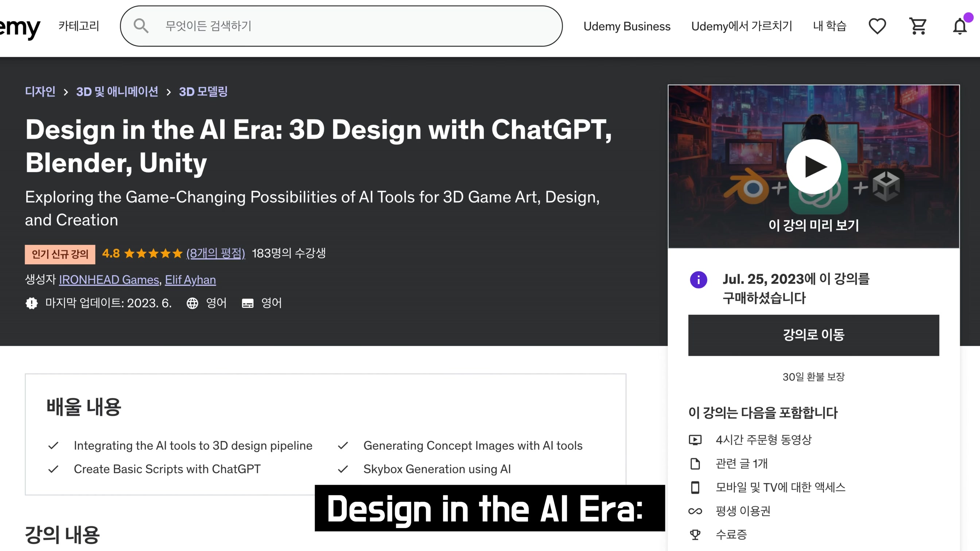
Task: Click the 수료증 text
Action: pyautogui.click(x=731, y=535)
